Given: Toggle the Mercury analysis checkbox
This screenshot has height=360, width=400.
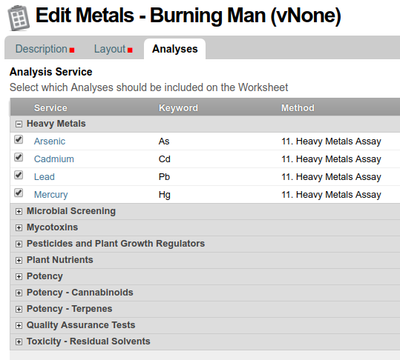Looking at the screenshot, I should tap(19, 193).
